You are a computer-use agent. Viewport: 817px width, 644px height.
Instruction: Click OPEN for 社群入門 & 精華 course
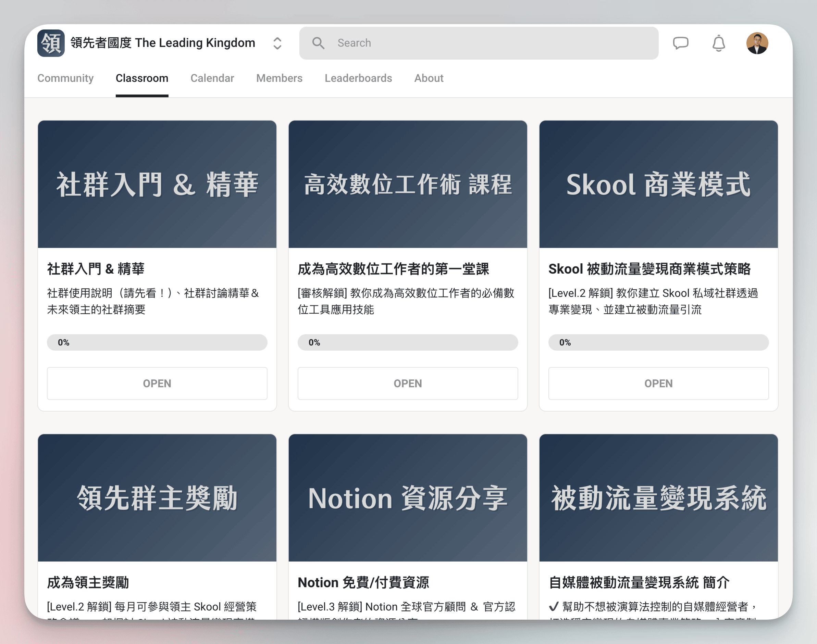(157, 383)
